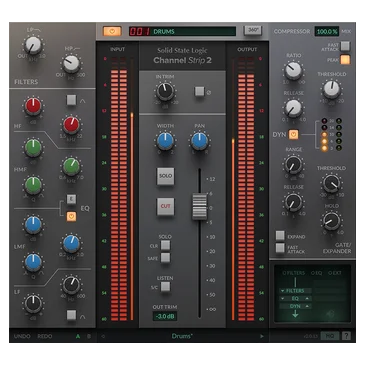Click the green HMF frequency knob
This screenshot has height=365, width=365.
(71, 166)
